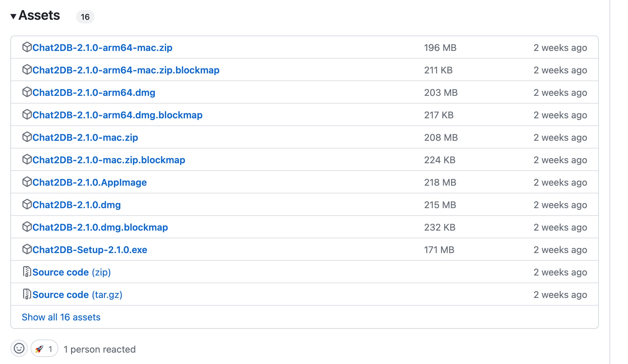The image size is (628, 364).
Task: Download Source code (tar.gz)
Action: point(77,295)
